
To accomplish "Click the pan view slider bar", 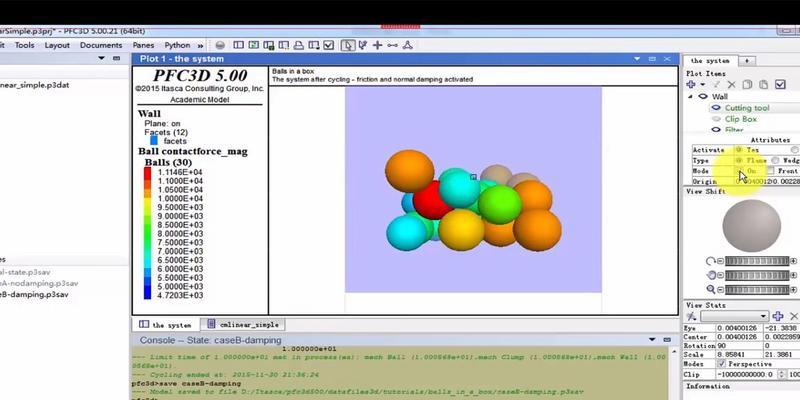I will [x=757, y=276].
